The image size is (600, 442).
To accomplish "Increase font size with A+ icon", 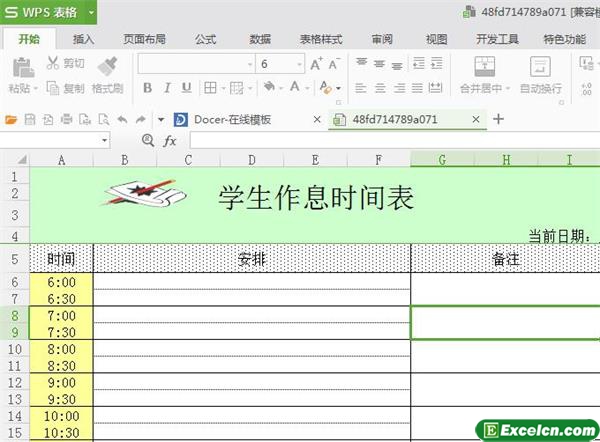I will click(316, 64).
